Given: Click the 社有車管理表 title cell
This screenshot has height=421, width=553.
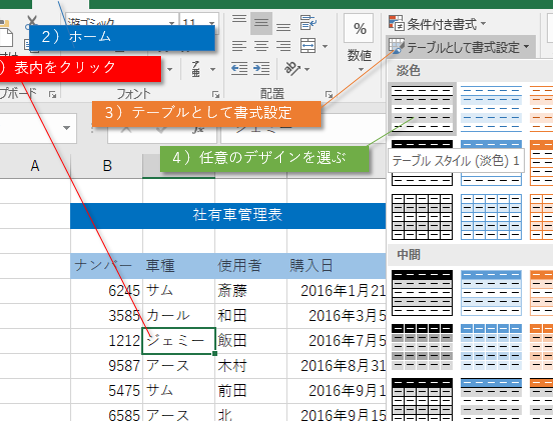Looking at the screenshot, I should (228, 215).
